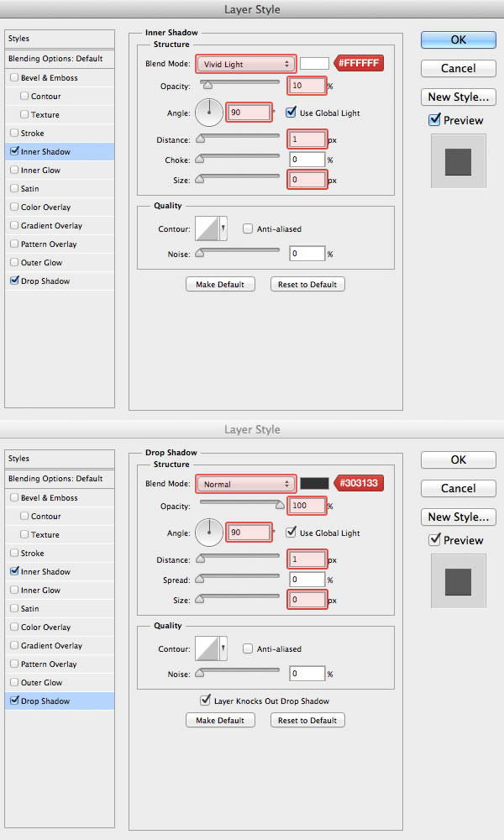
Task: Click preview thumbnail square in top dialog
Action: pos(459,162)
